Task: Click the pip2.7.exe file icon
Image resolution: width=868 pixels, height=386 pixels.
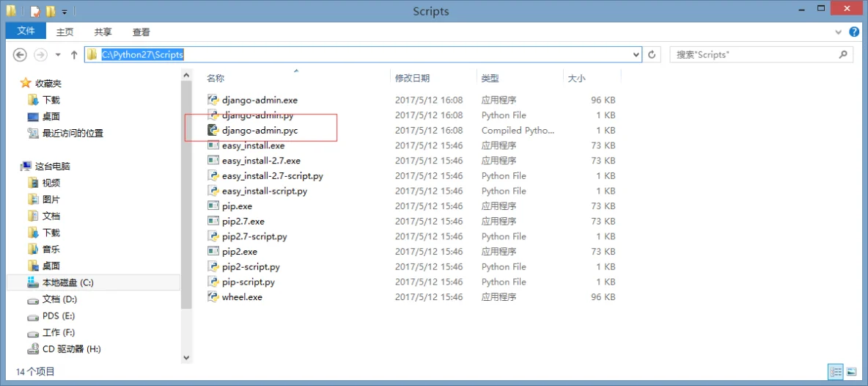Action: pos(213,221)
